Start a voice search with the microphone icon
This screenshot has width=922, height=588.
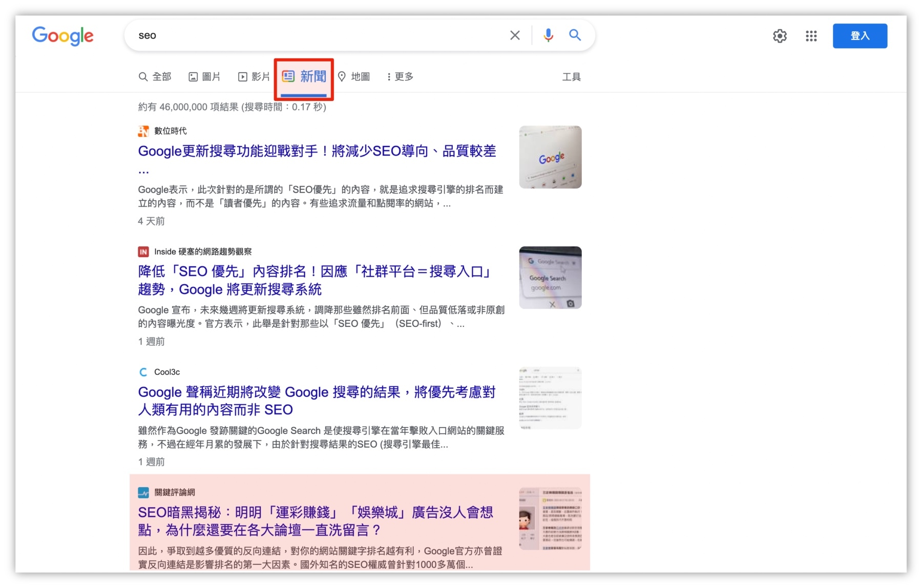pos(548,35)
